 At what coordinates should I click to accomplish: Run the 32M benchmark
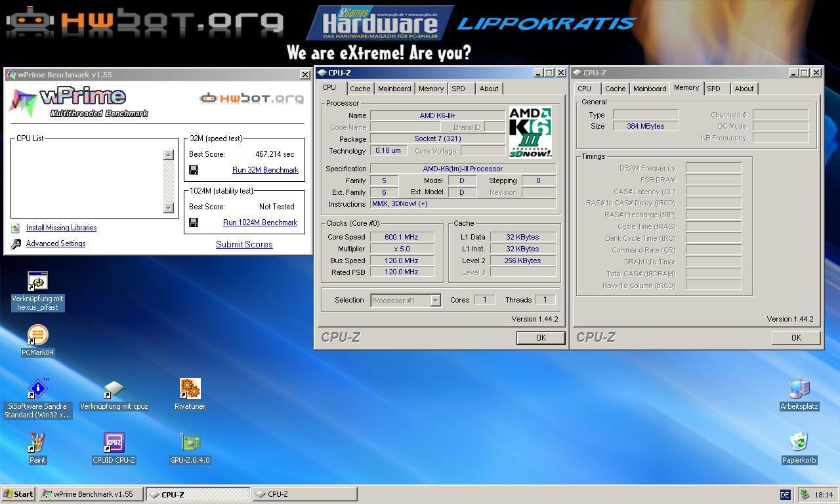coord(265,170)
